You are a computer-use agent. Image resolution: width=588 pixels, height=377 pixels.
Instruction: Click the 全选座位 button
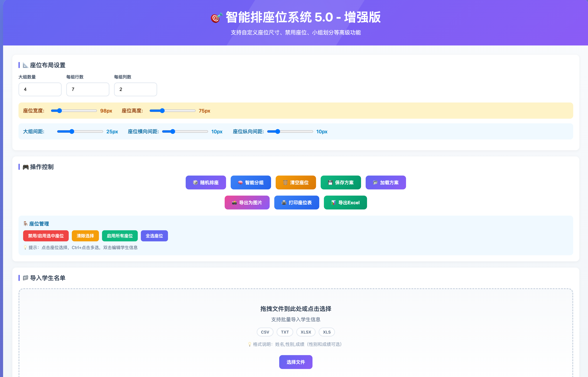(x=154, y=236)
